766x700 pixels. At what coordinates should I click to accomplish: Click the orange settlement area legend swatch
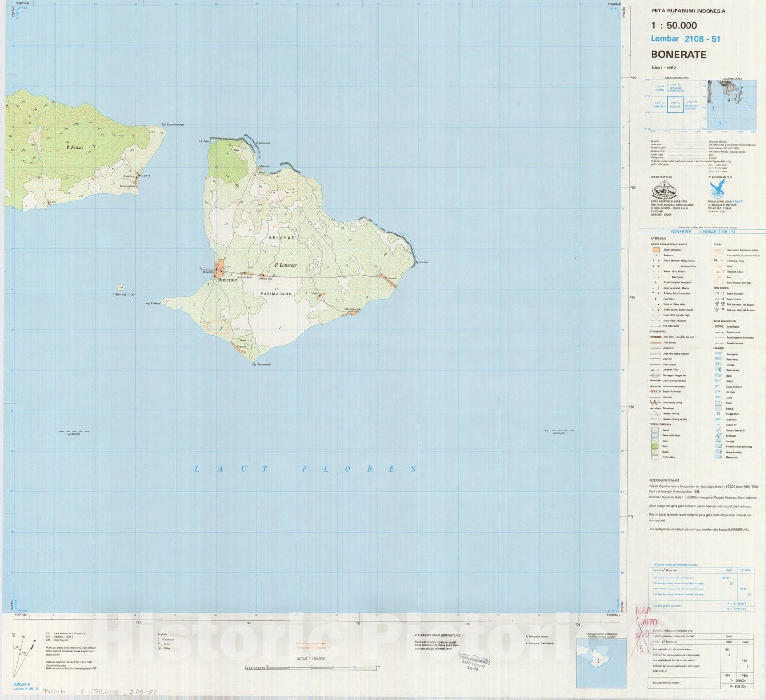coord(655,250)
